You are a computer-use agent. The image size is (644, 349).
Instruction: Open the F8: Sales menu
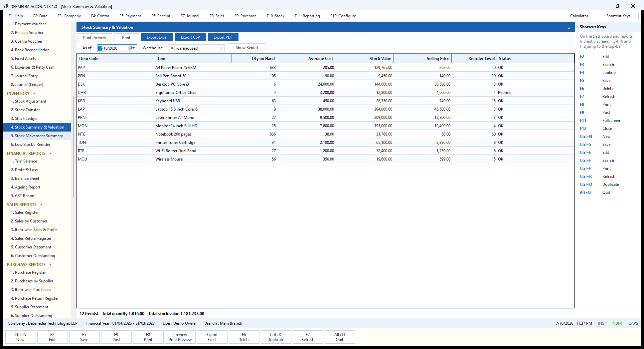pos(217,16)
